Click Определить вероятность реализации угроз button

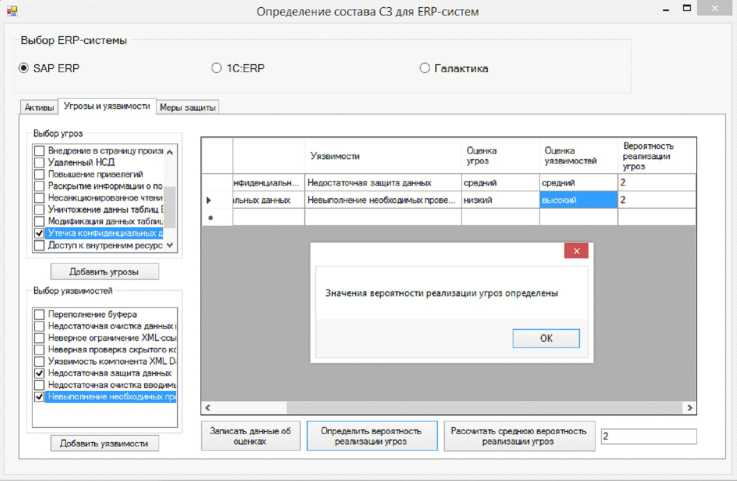[x=372, y=436]
